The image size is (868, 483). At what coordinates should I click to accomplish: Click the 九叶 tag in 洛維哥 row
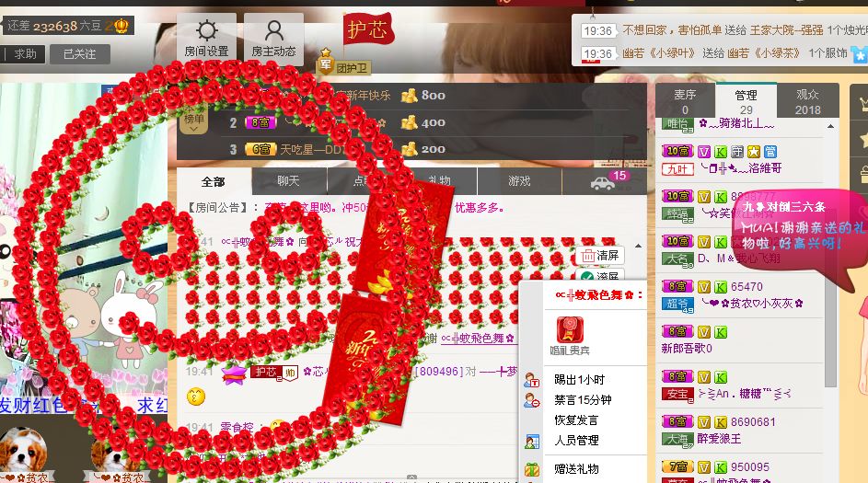(x=677, y=168)
